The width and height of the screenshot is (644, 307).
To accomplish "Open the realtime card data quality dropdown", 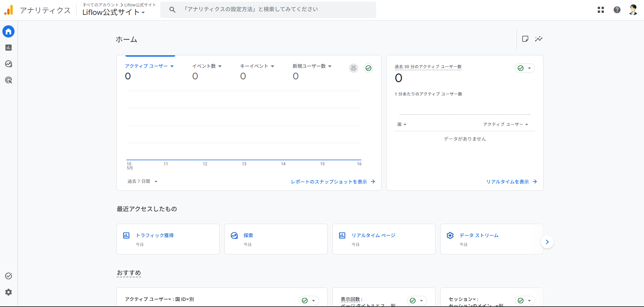I will (x=525, y=68).
